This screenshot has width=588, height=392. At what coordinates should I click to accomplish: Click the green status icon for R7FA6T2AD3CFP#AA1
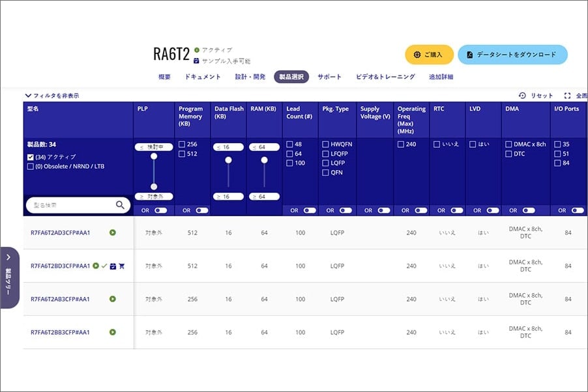pos(113,232)
